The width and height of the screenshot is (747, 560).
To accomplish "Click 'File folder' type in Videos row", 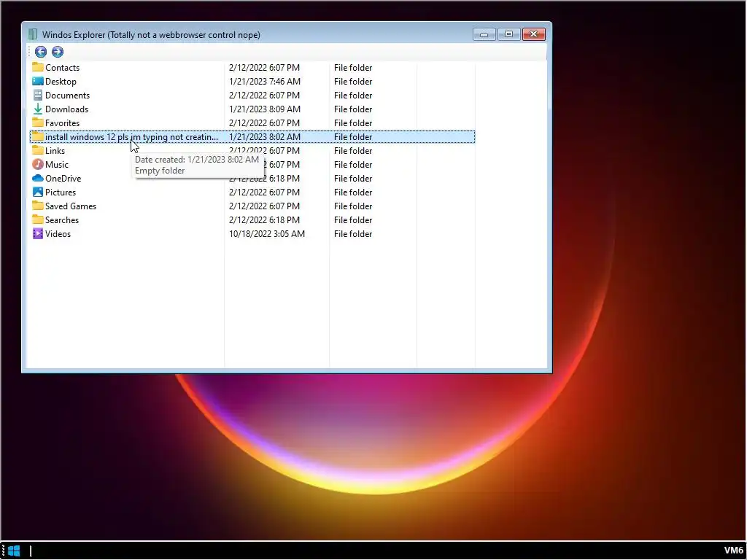I will [x=353, y=233].
